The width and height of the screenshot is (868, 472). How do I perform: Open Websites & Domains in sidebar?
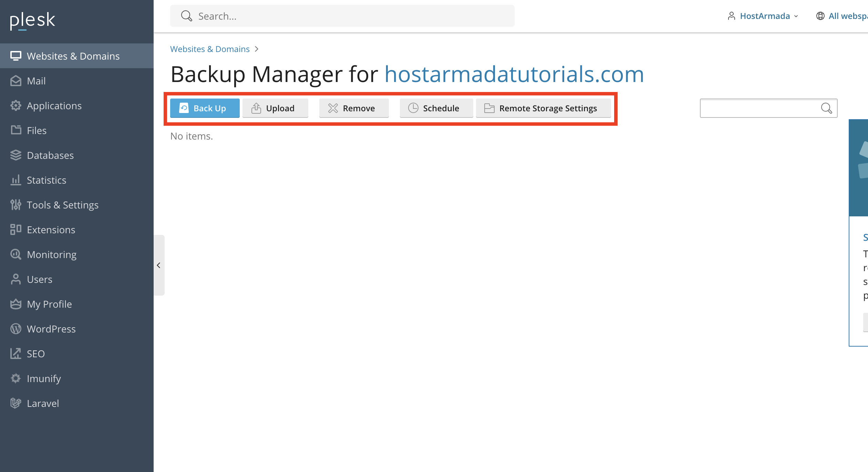pos(77,56)
